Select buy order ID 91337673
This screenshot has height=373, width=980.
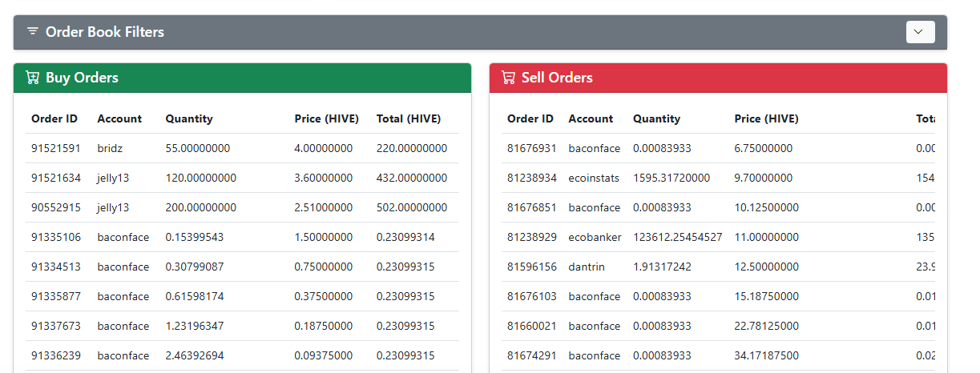56,326
